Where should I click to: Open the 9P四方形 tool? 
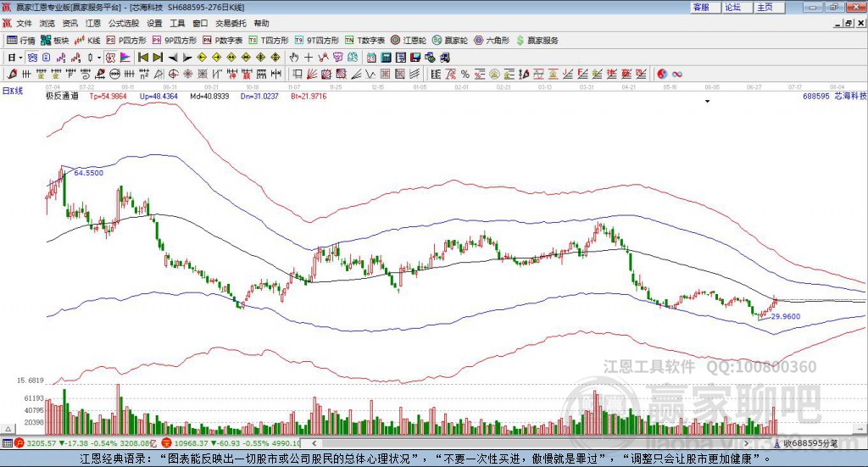[175, 41]
